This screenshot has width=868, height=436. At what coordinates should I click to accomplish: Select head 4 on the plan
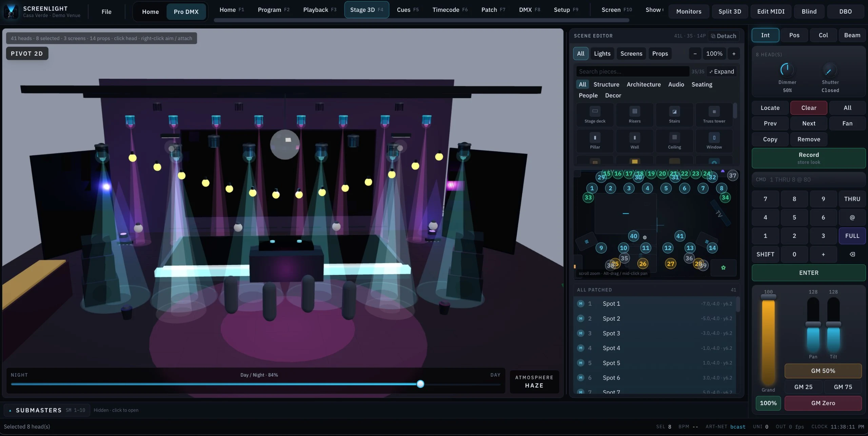click(x=647, y=188)
